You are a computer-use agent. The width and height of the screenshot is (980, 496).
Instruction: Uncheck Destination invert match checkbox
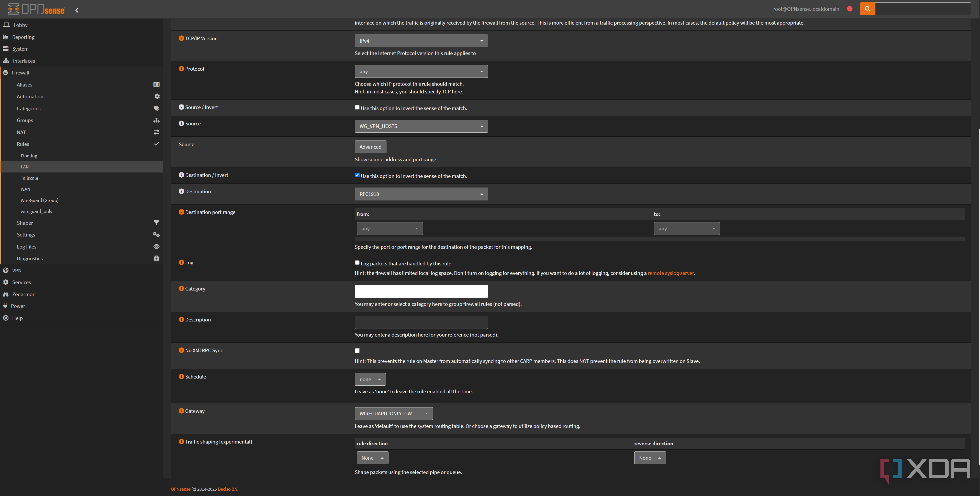(x=357, y=175)
